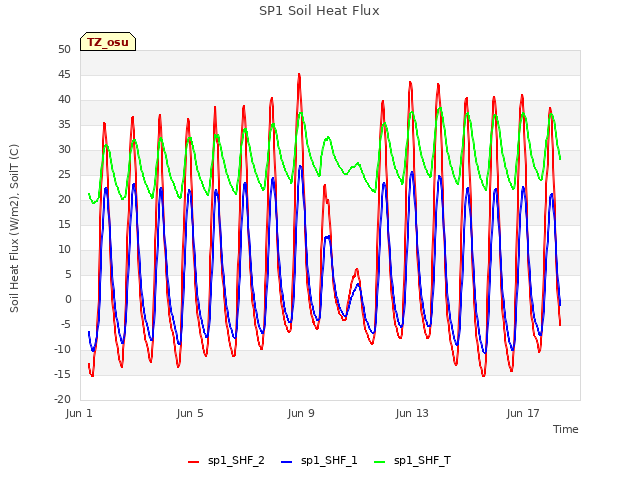Click the red sp1_SHF_2 legend swatch
Screen dimensions: 640x480
click(193, 462)
